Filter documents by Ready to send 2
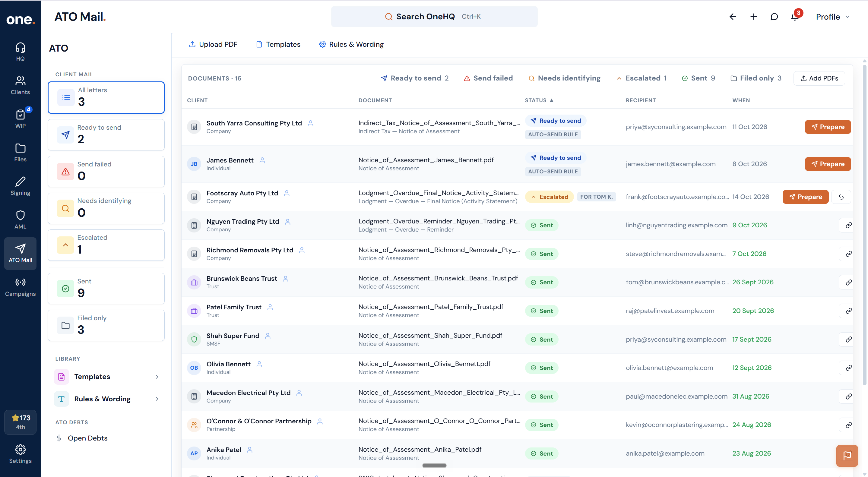 click(414, 78)
